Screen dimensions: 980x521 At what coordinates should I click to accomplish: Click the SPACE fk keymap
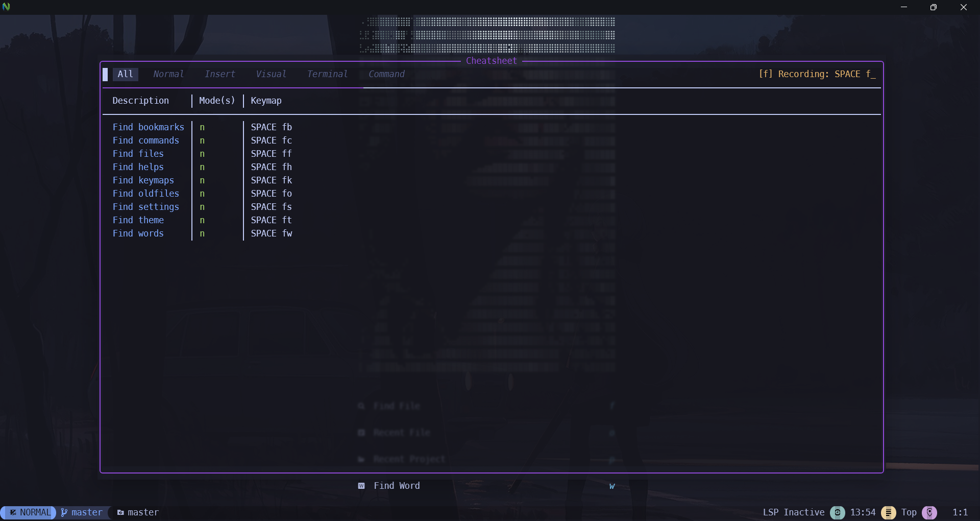pos(272,180)
